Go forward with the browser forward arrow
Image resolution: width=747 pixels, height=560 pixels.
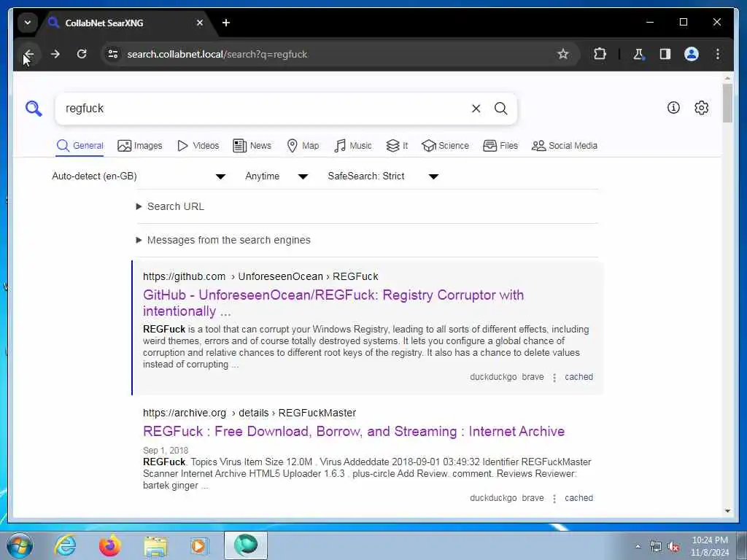click(55, 54)
